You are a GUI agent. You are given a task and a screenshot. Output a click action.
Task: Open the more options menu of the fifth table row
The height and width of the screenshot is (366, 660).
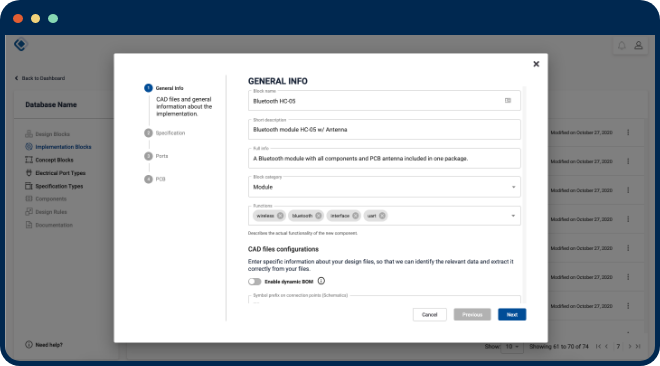[628, 248]
